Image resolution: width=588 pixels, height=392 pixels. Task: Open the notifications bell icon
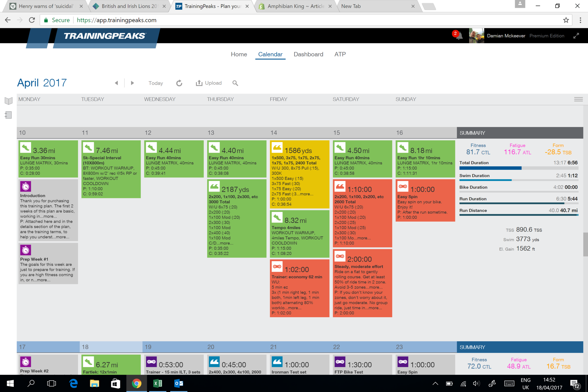pos(459,36)
